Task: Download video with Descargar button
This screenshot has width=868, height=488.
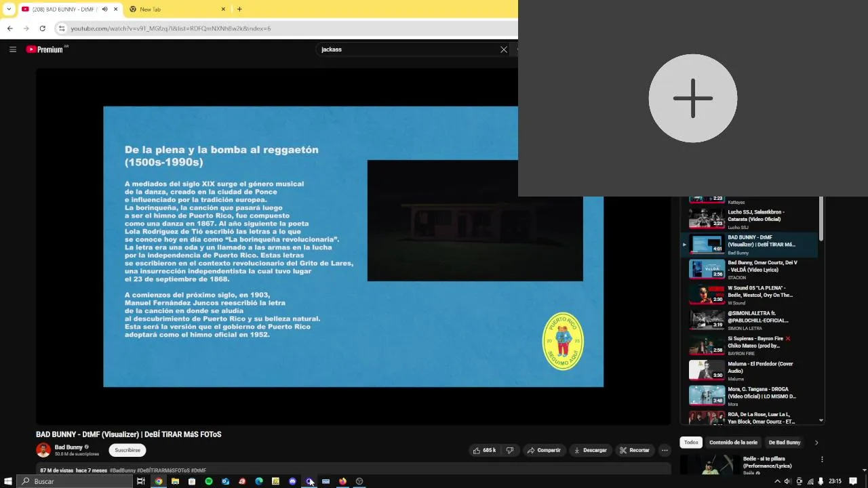Action: click(590, 450)
